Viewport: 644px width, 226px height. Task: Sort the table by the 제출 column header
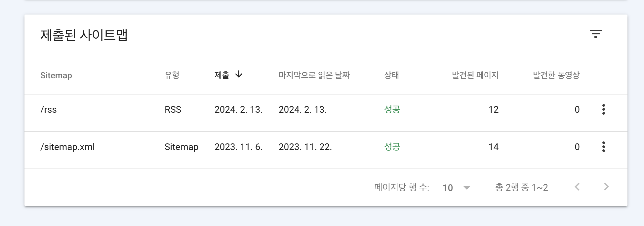click(x=222, y=75)
